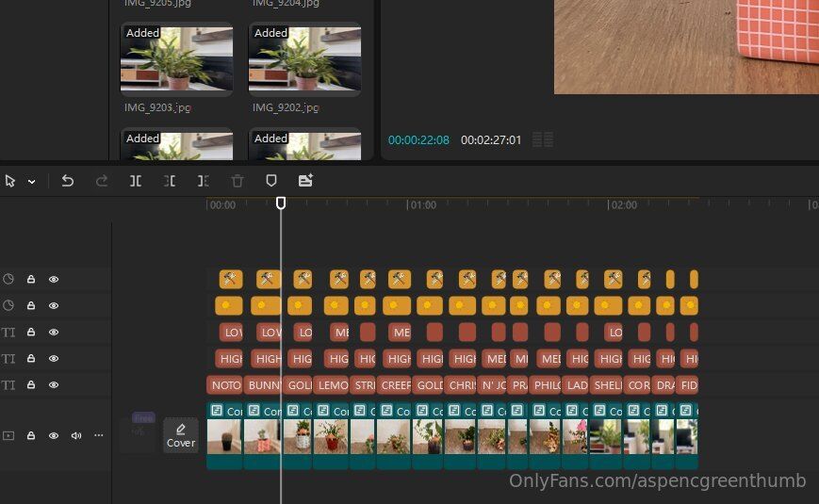Select the IMG_9203.jpg media thumbnail
This screenshot has height=504, width=819.
[x=177, y=58]
